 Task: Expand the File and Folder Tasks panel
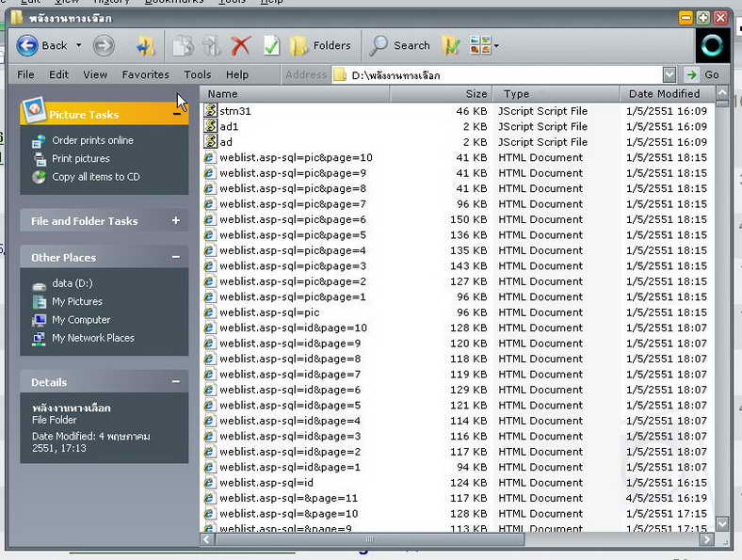tap(175, 221)
